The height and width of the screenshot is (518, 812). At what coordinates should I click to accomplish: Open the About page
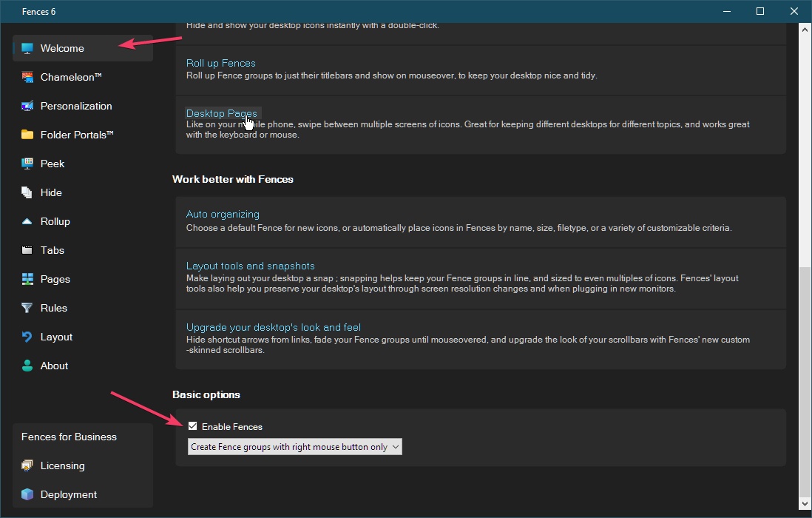(x=54, y=366)
